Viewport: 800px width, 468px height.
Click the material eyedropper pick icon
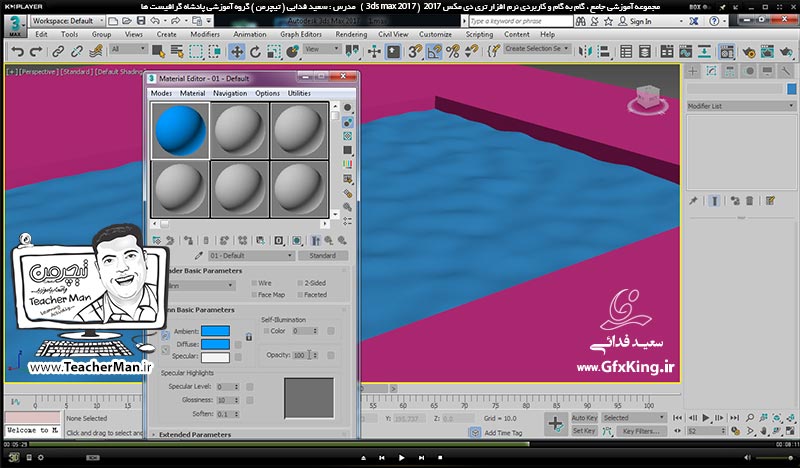198,255
